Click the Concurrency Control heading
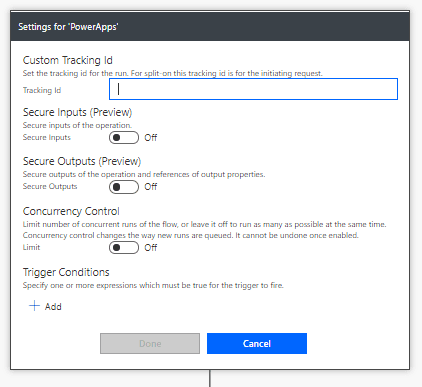Image resolution: width=422 pixels, height=387 pixels. point(71,211)
